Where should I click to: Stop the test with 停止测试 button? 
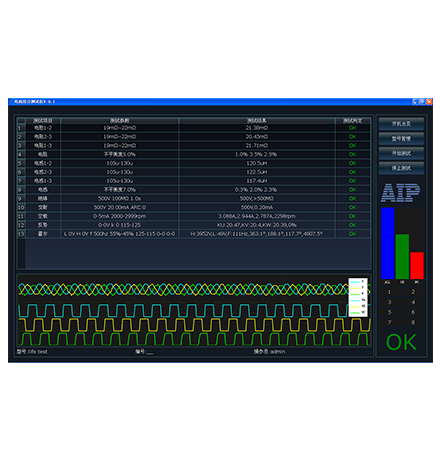tap(401, 168)
